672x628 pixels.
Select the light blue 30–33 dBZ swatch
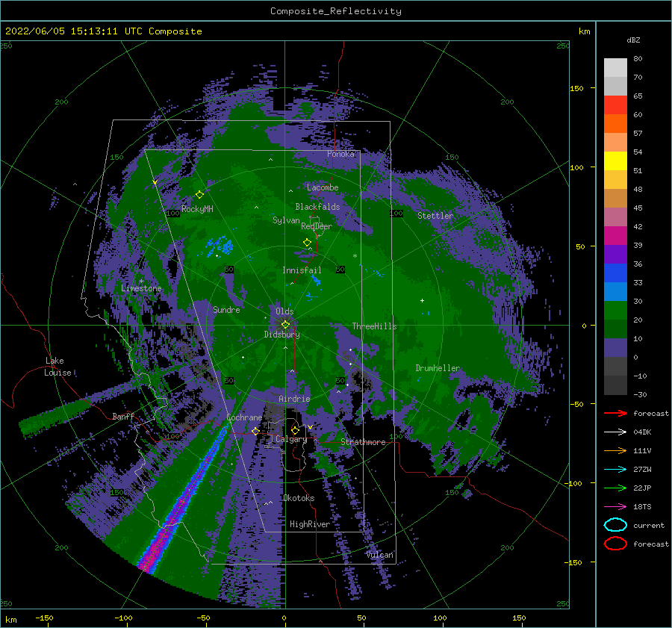pyautogui.click(x=615, y=291)
